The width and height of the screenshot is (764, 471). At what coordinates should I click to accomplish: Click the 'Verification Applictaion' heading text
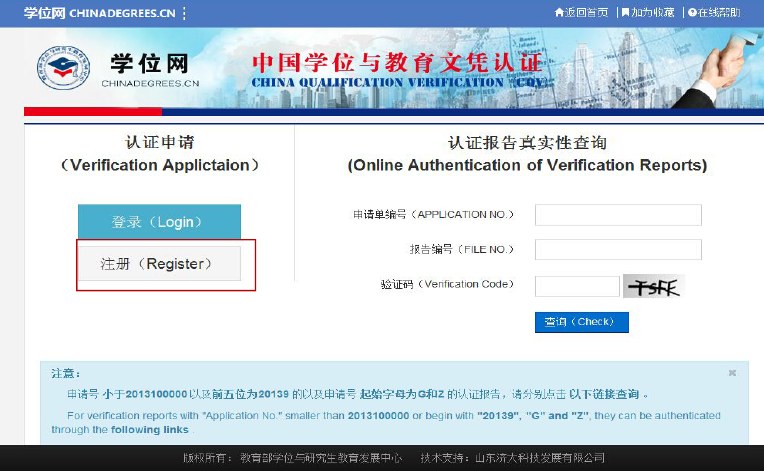pos(159,165)
